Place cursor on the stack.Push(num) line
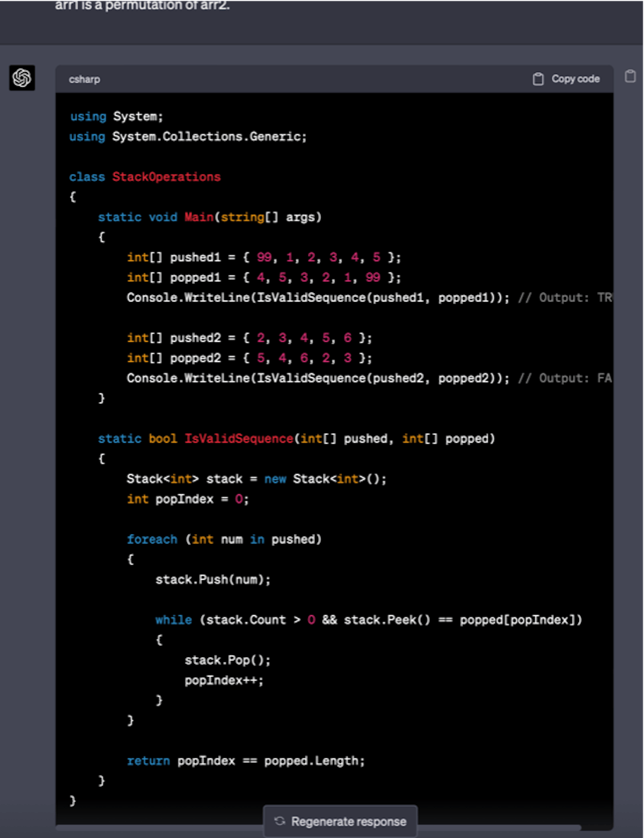Screen dimensions: 644x838 point(213,580)
